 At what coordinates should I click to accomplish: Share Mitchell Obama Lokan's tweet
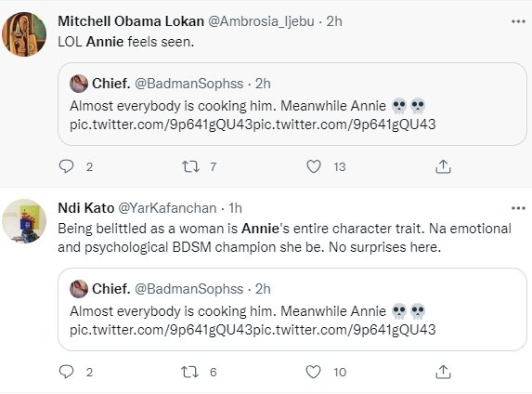[443, 166]
